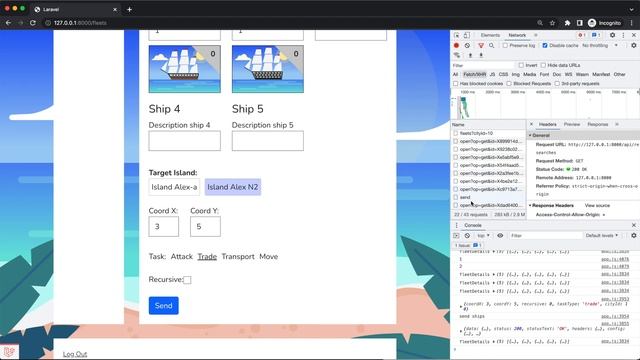640x360 pixels.
Task: Tick the Recursive checkbox
Action: 187,280
